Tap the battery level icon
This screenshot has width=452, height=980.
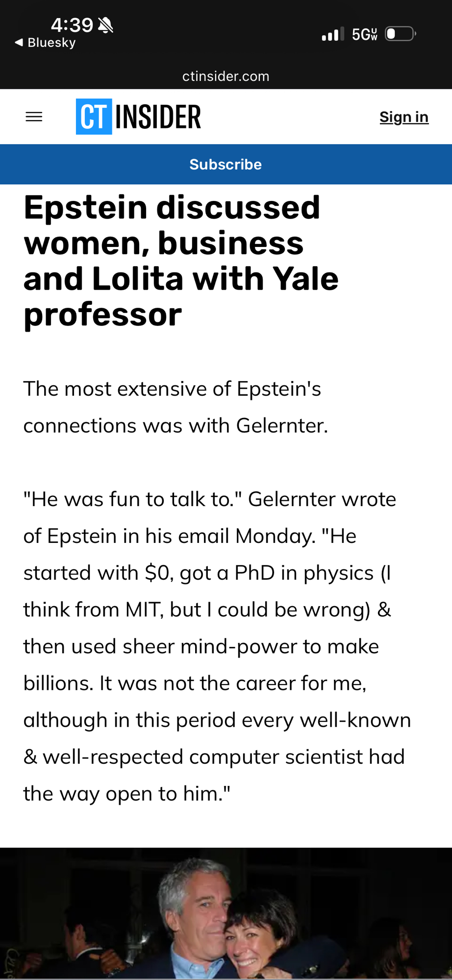pos(400,34)
